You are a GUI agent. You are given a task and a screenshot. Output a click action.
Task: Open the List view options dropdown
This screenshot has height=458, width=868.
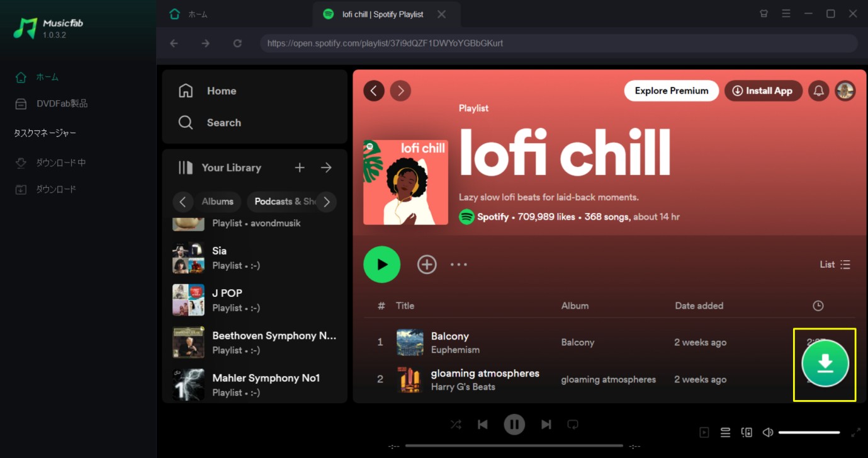tap(835, 265)
